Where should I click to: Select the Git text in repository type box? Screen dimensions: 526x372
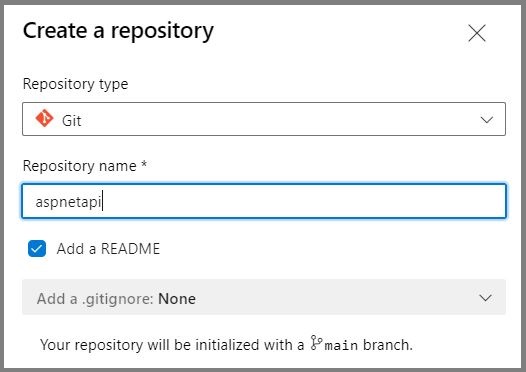coord(71,120)
